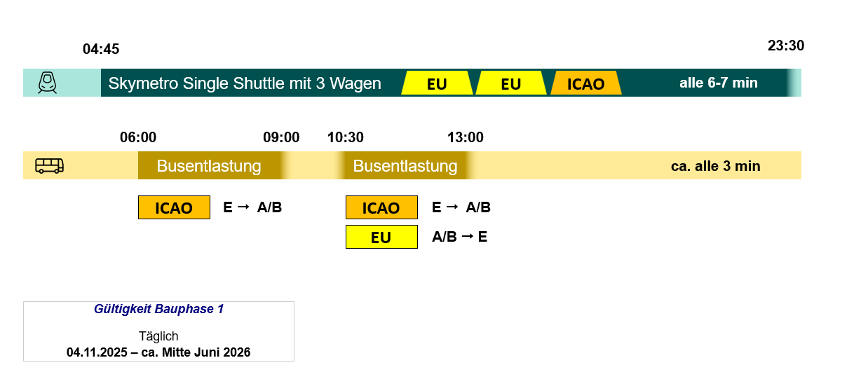Viewport: 868px width, 372px height.
Task: Click the Busentlastung block starting at 10:30
Action: tap(405, 166)
